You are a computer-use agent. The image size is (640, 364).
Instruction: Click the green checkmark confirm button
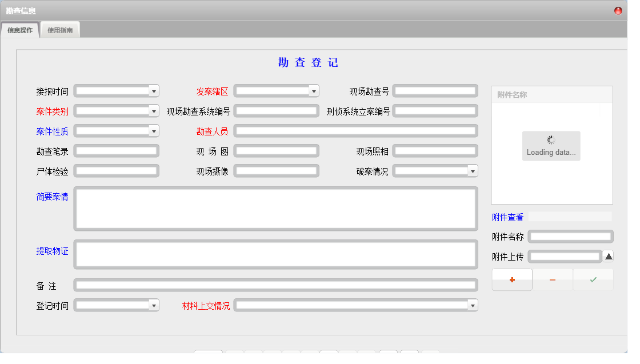[x=593, y=279]
